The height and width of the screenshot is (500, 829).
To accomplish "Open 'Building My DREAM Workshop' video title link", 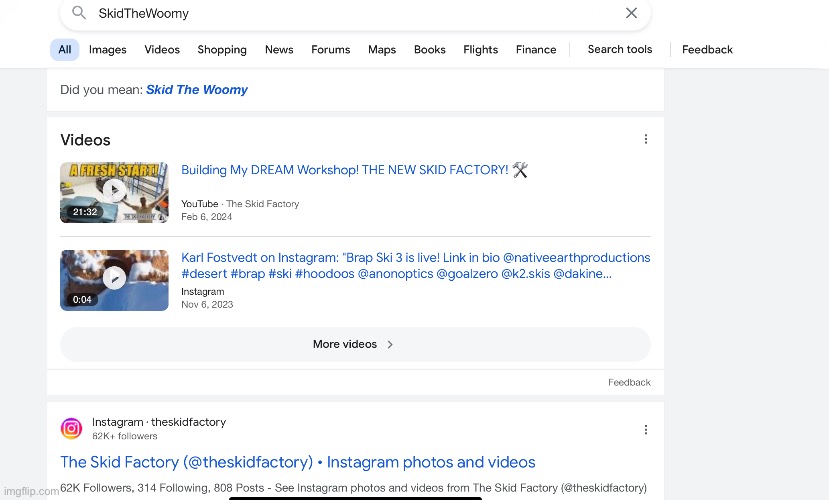I will (345, 170).
